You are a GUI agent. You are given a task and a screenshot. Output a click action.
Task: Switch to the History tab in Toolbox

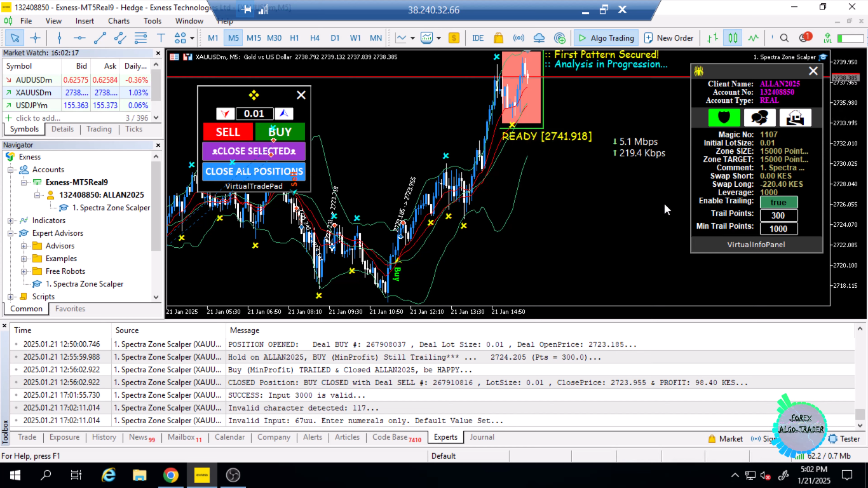pos(104,437)
